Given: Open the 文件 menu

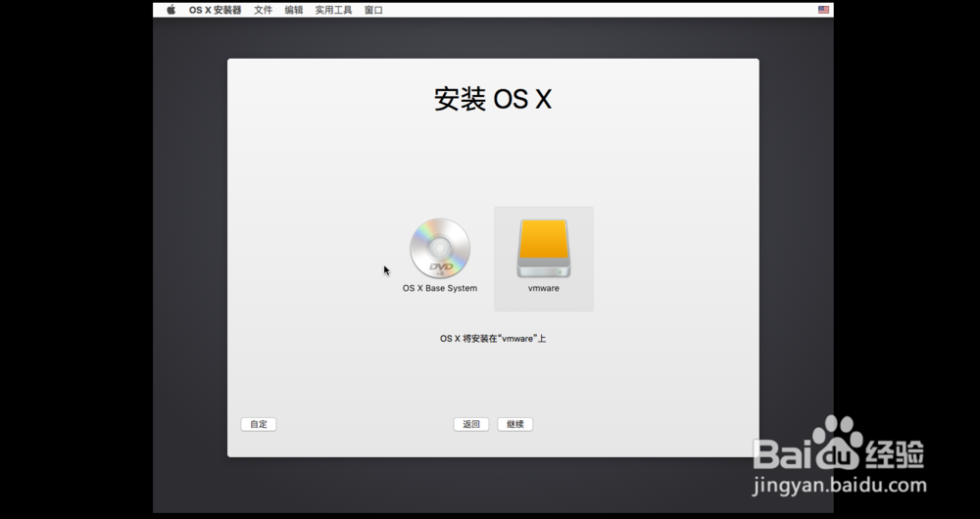Looking at the screenshot, I should 263,10.
